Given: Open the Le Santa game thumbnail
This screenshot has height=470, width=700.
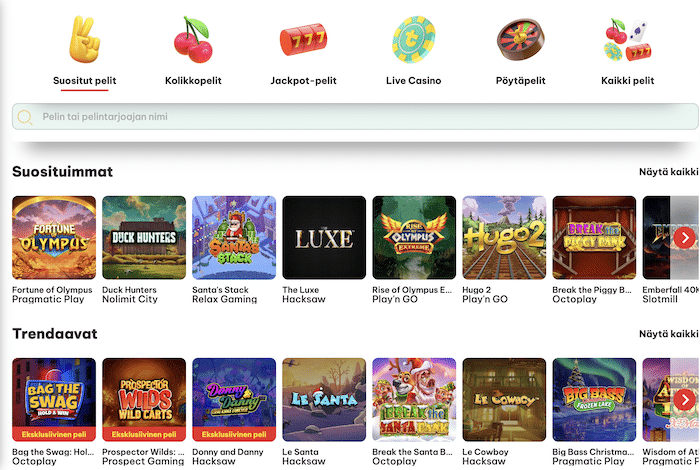Looking at the screenshot, I should 324,399.
